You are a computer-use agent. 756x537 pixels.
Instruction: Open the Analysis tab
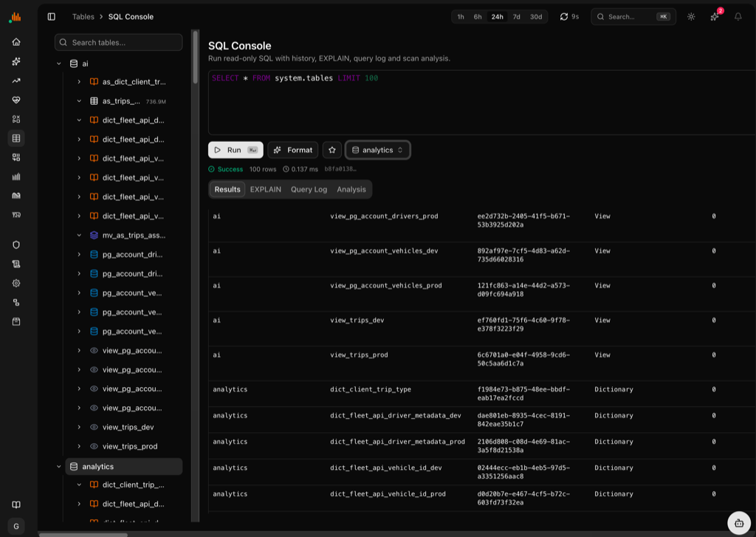coord(351,190)
